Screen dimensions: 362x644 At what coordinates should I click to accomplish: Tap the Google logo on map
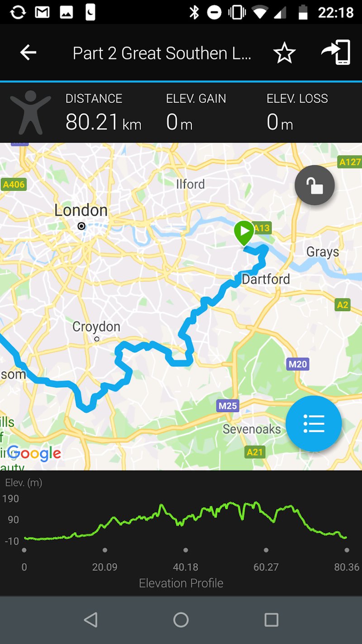(x=34, y=453)
